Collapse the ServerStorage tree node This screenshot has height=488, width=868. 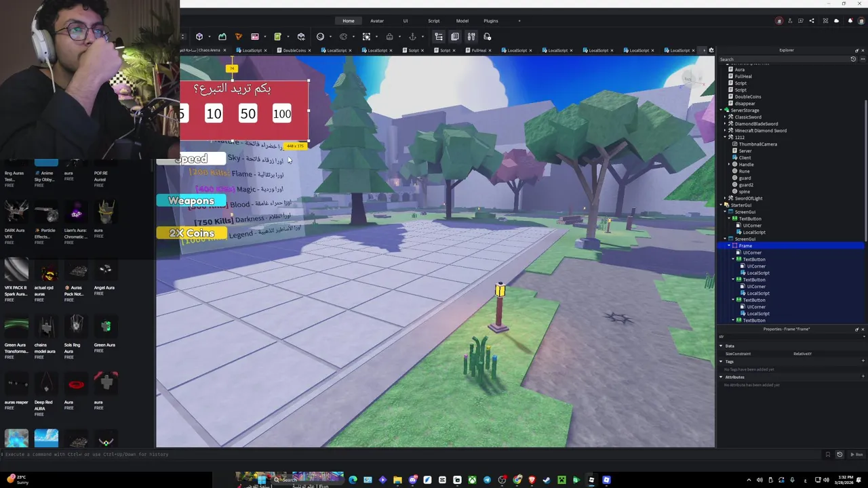tap(722, 110)
